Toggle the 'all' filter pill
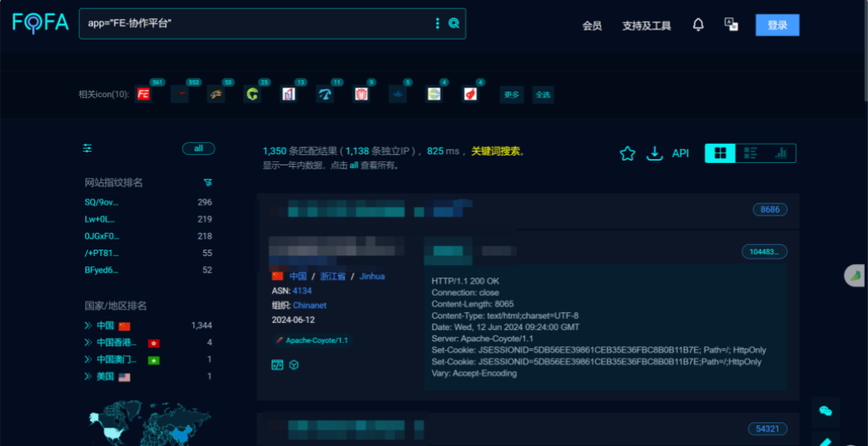Screen dimensions: 868x446 199,149
